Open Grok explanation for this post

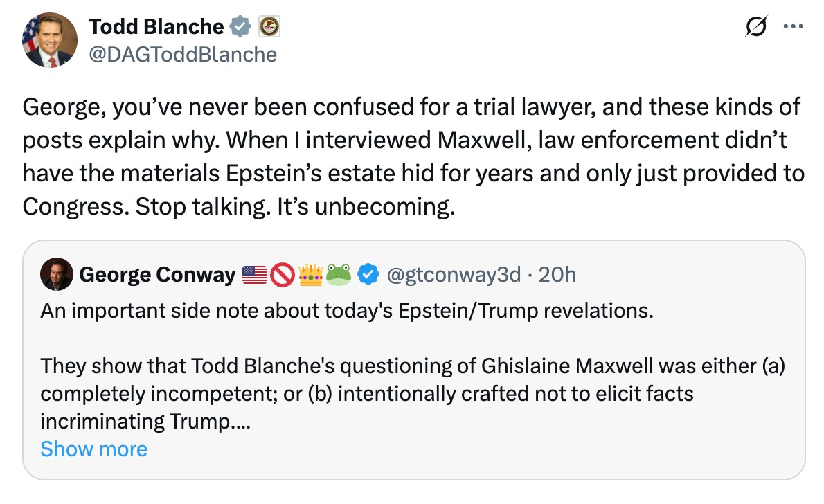coord(758,26)
